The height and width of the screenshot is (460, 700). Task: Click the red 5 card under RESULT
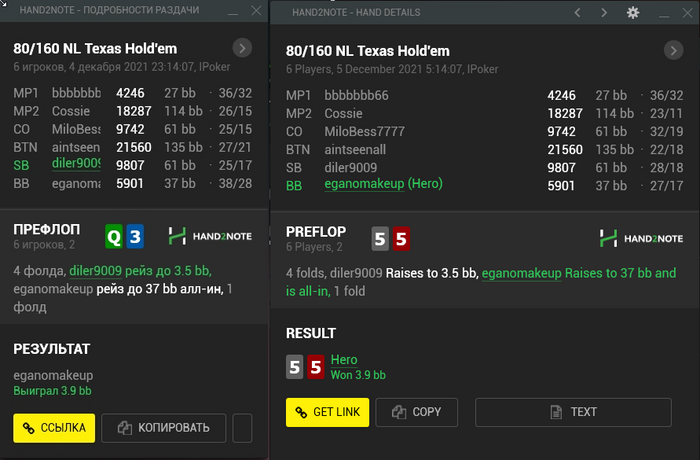[x=316, y=367]
